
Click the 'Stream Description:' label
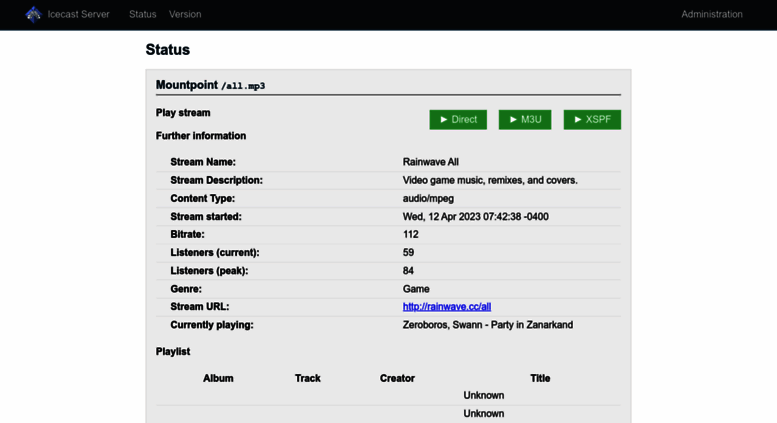[x=216, y=180]
